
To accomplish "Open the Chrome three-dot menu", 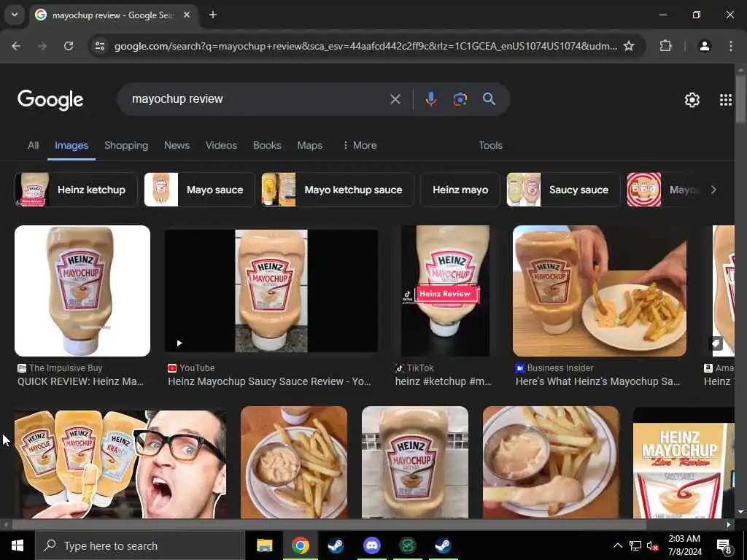I will 731,46.
